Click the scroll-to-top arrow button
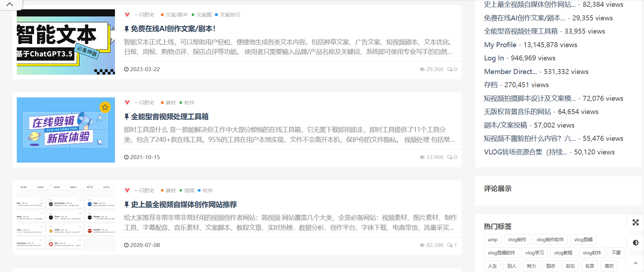644x272 pixels. pyautogui.click(x=635, y=263)
